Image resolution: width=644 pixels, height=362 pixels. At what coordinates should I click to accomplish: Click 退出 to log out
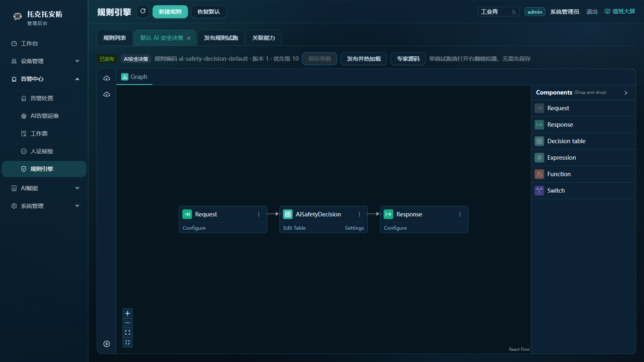(592, 12)
